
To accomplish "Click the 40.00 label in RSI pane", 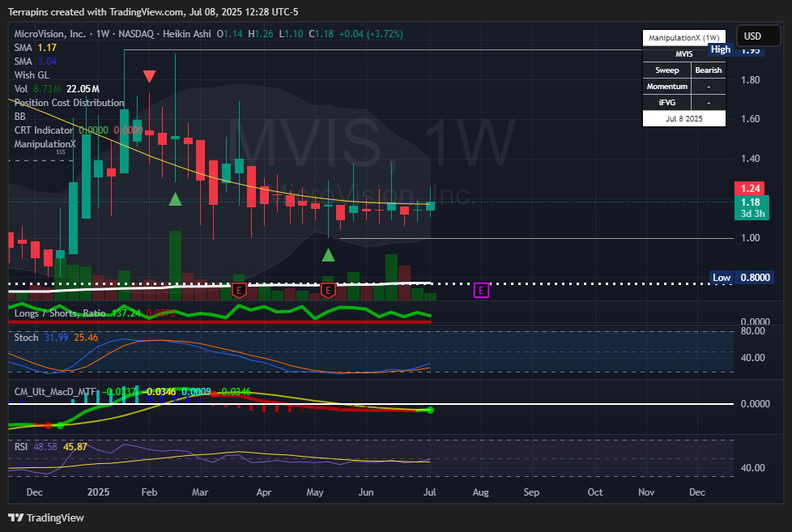I will pos(752,468).
